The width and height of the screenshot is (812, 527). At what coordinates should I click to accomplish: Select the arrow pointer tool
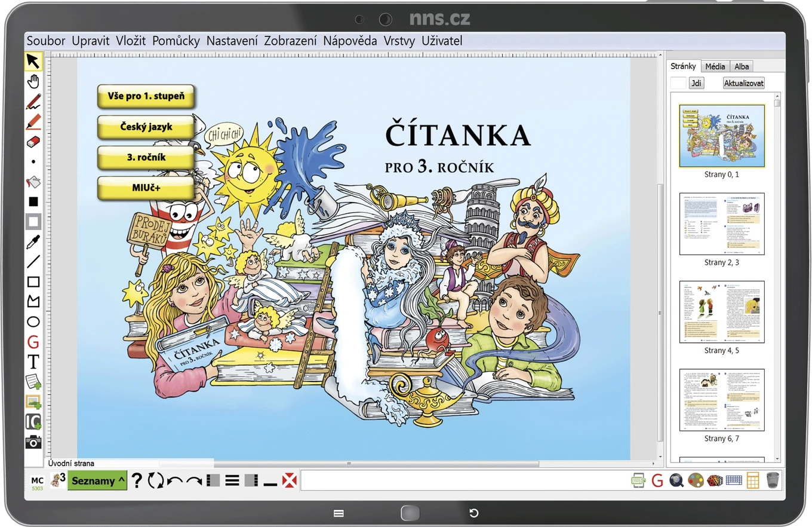click(33, 61)
